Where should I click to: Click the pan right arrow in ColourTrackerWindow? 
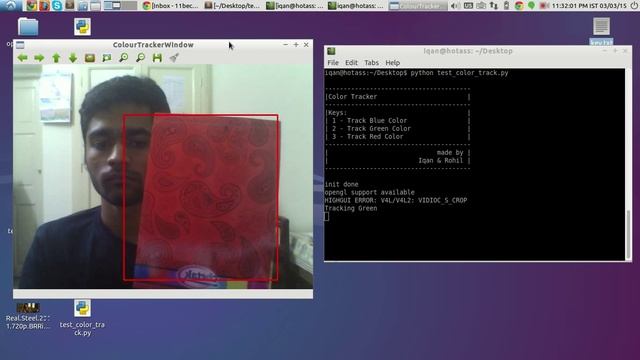[39, 58]
